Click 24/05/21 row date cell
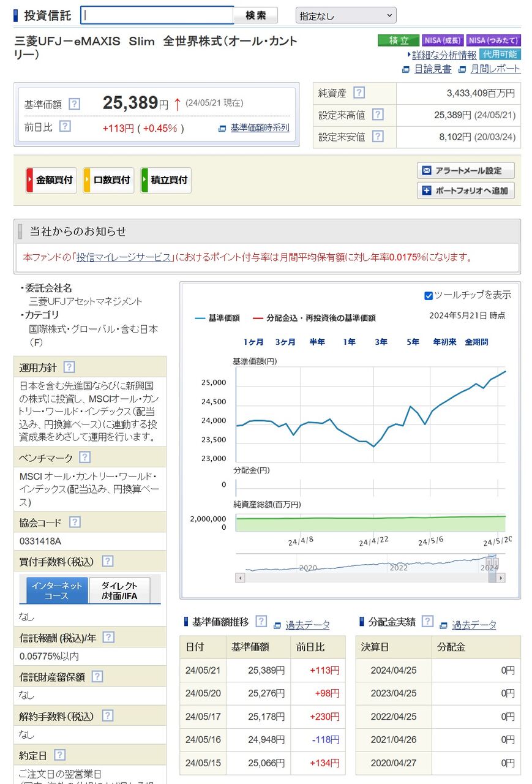Viewport: 532px width, 784px height. [203, 670]
